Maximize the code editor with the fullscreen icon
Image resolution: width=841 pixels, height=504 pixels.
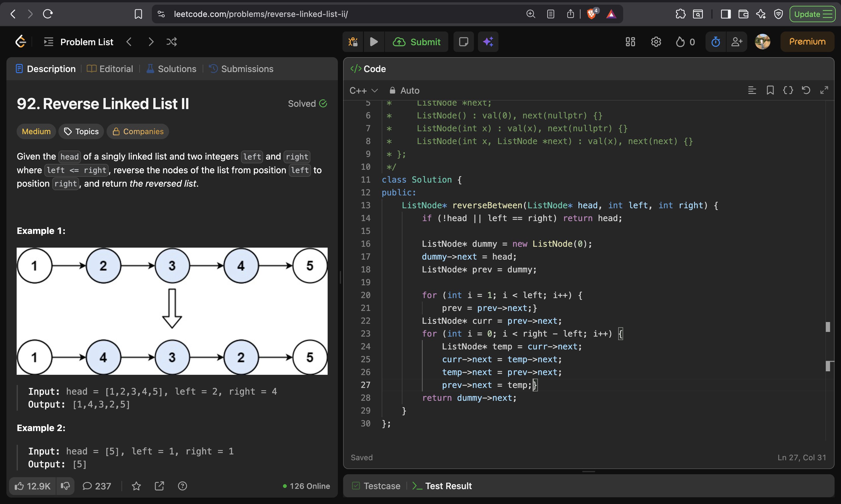coord(824,90)
